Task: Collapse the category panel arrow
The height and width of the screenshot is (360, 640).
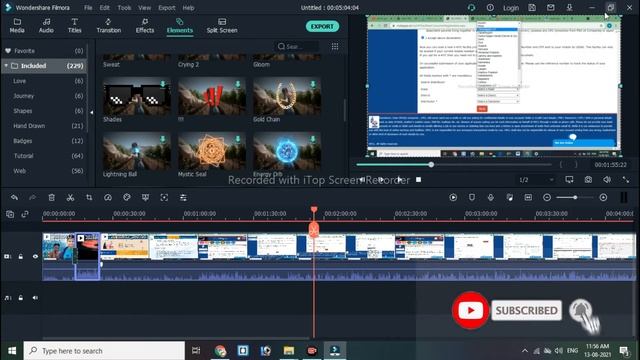Action: 91,112
